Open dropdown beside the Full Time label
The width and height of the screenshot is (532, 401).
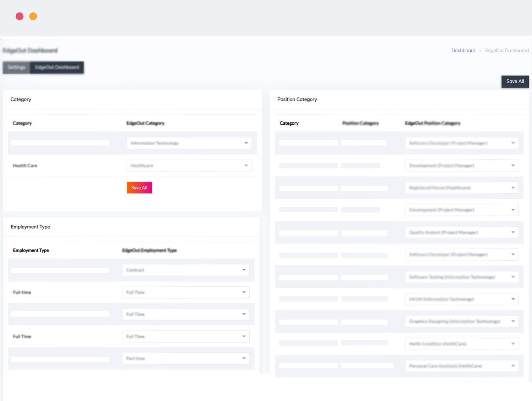pyautogui.click(x=186, y=337)
